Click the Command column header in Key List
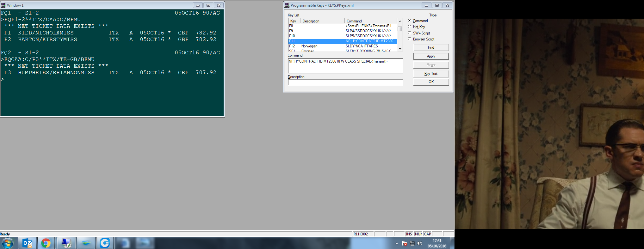The height and width of the screenshot is (249, 644). [x=371, y=21]
